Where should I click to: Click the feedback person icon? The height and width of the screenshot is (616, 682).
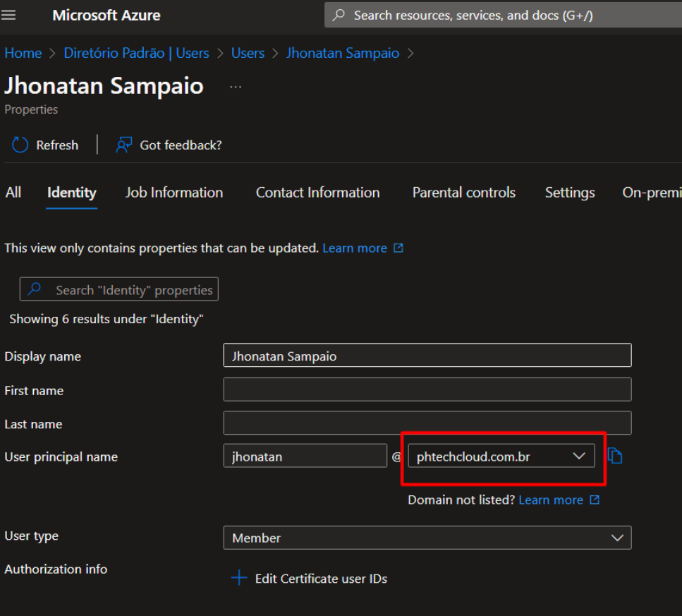123,145
